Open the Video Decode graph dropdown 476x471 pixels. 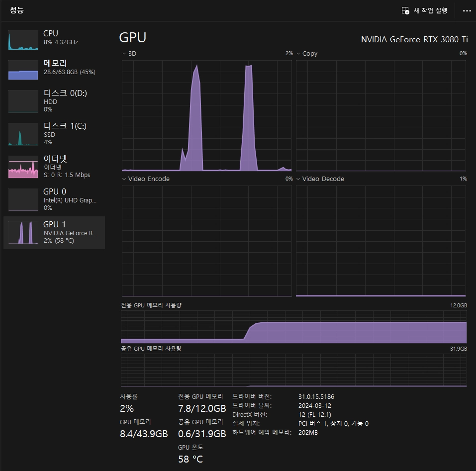coord(298,179)
